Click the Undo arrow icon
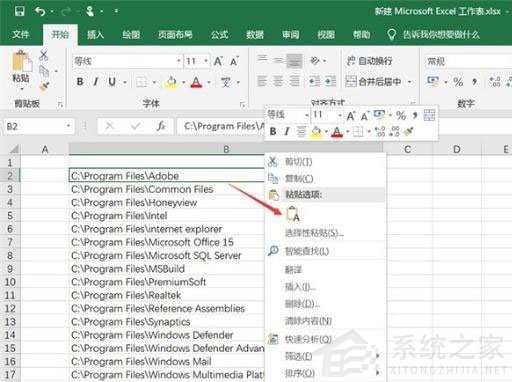 [40, 12]
